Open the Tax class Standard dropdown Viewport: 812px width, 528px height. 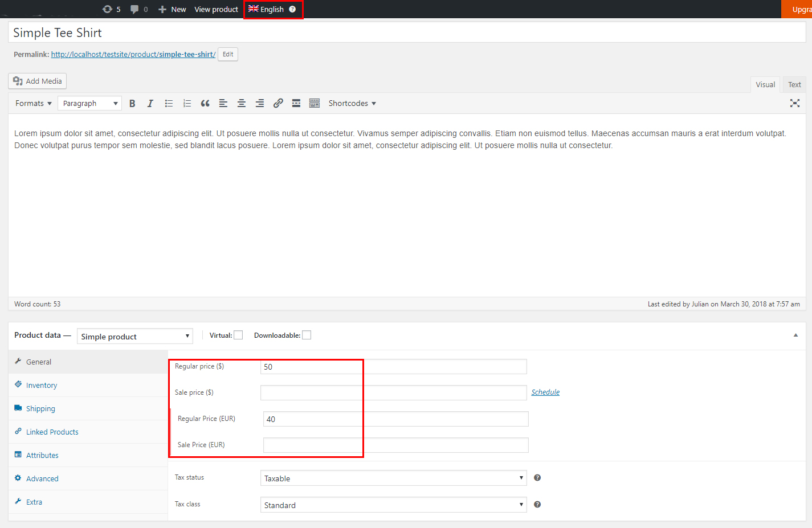(394, 505)
